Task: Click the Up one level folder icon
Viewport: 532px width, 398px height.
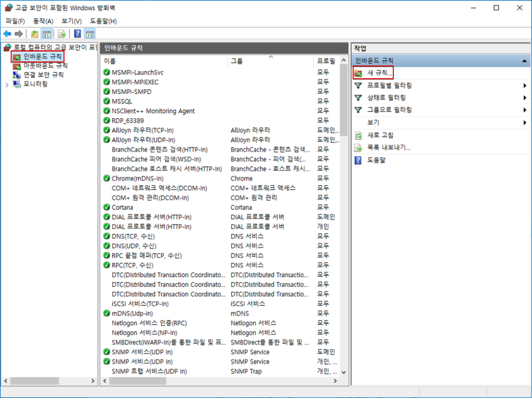Action: click(x=34, y=34)
